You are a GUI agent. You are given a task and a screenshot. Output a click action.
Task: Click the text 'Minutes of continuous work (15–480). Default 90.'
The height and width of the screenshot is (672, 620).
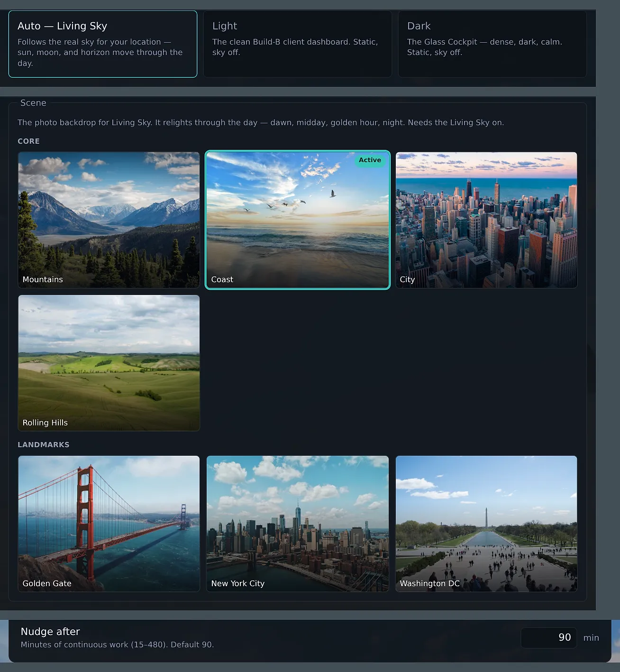(118, 644)
